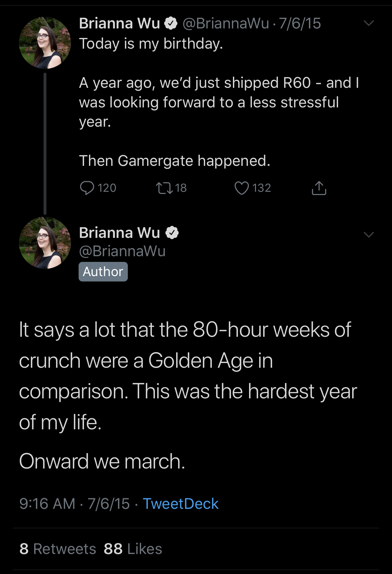392x574 pixels.
Task: Open the TweetDeck source link
Action: click(x=181, y=504)
